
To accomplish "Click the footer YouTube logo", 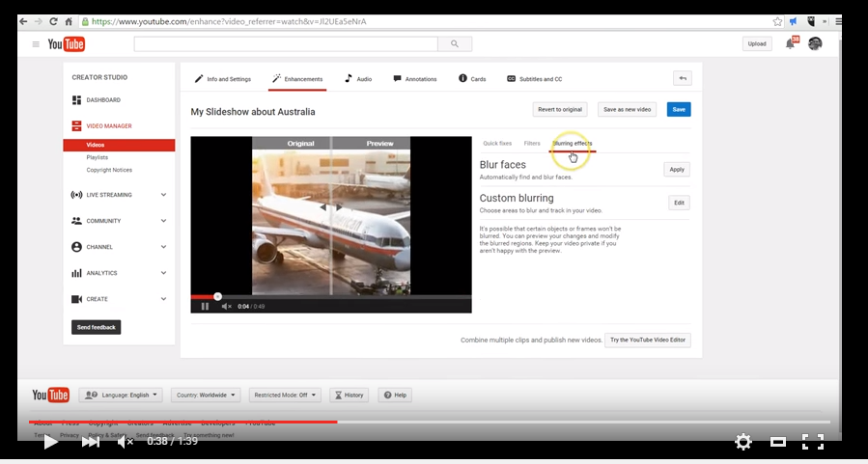I will [x=50, y=395].
